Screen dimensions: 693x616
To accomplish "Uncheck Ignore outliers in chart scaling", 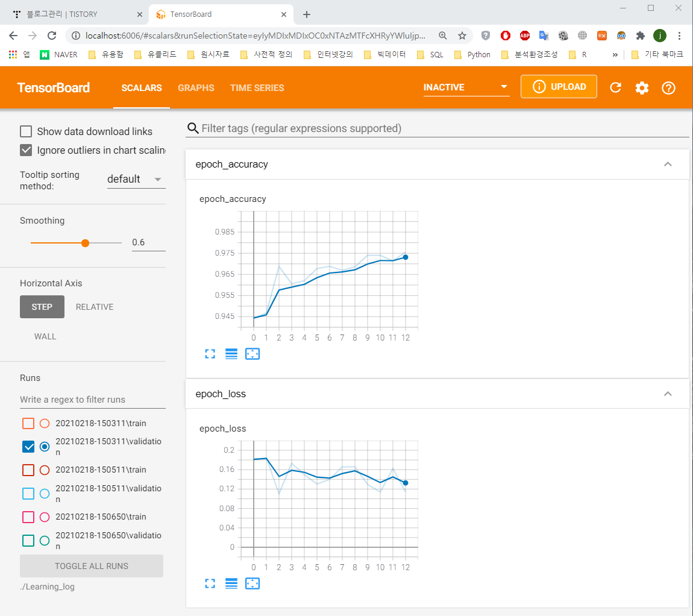I will (x=26, y=150).
